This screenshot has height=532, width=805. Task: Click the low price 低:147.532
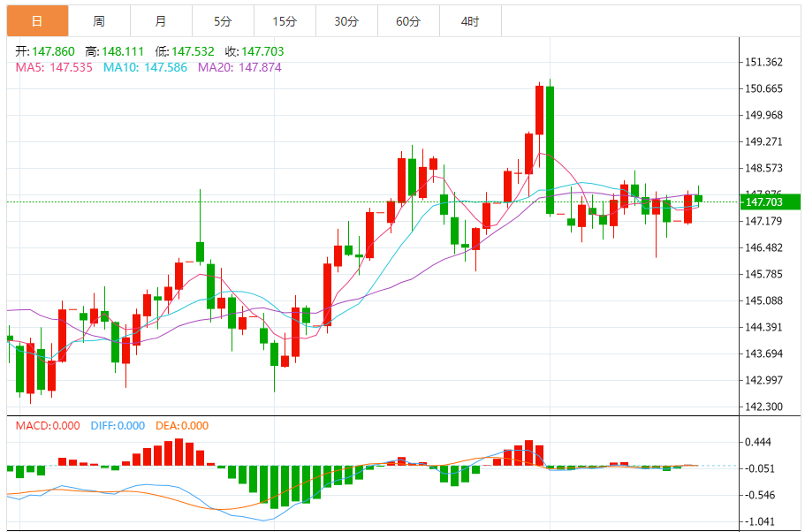[185, 51]
